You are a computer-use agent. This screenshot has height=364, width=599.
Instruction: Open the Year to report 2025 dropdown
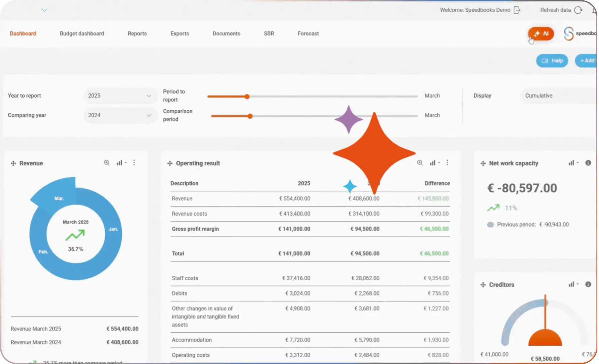tap(120, 96)
